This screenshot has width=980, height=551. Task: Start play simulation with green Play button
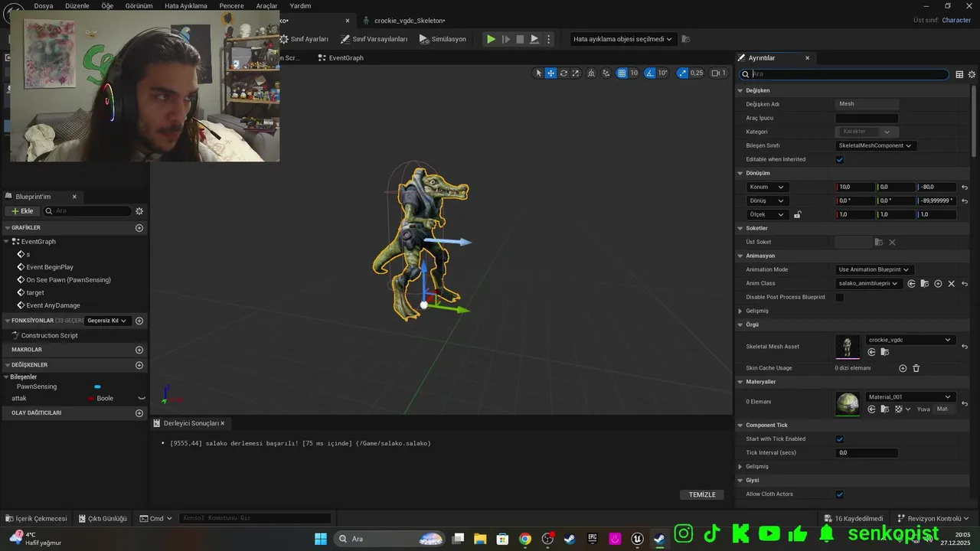coord(492,39)
